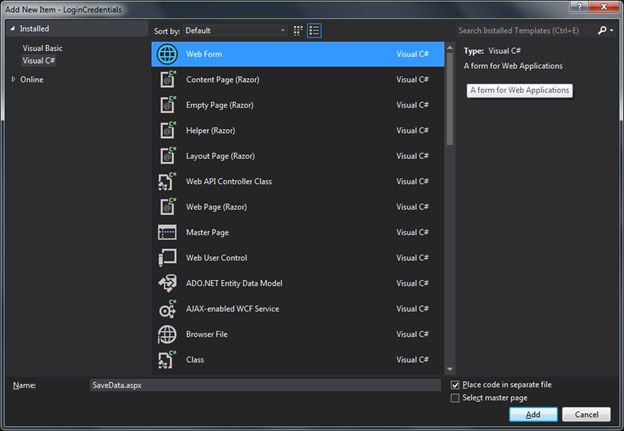This screenshot has width=624, height=431.
Task: Click the Class template icon
Action: tap(167, 360)
